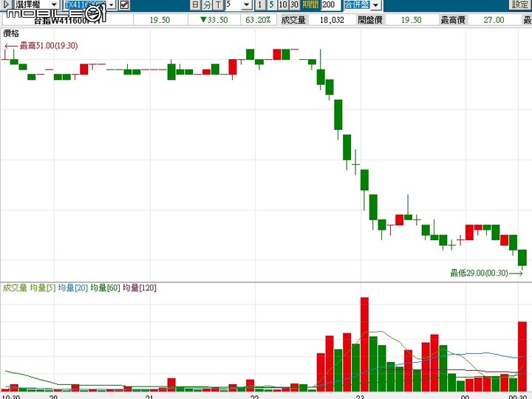This screenshot has height=399, width=532.
Task: Click the period field showing 200
Action: (331, 4)
